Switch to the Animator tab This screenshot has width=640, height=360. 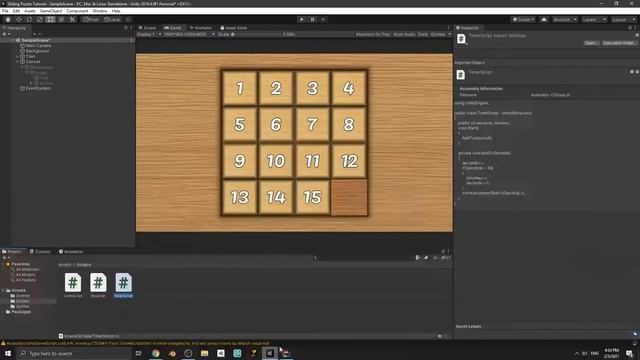coord(200,28)
